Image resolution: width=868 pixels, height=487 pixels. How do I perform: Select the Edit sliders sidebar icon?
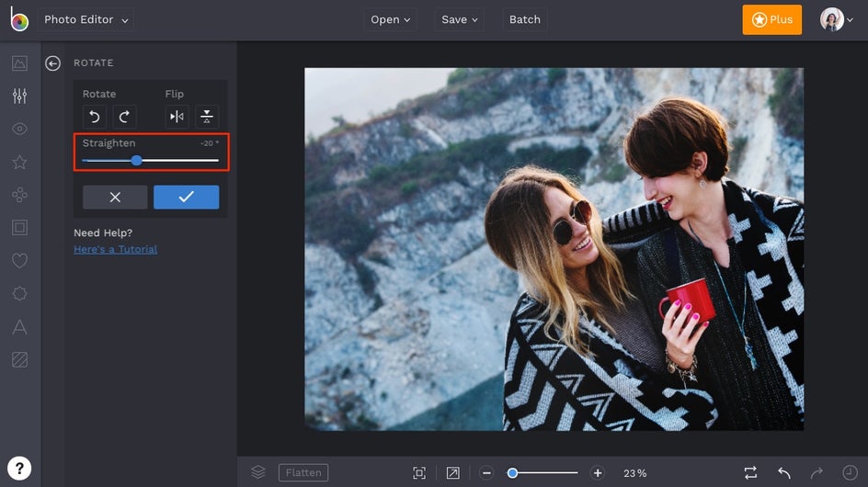[19, 96]
